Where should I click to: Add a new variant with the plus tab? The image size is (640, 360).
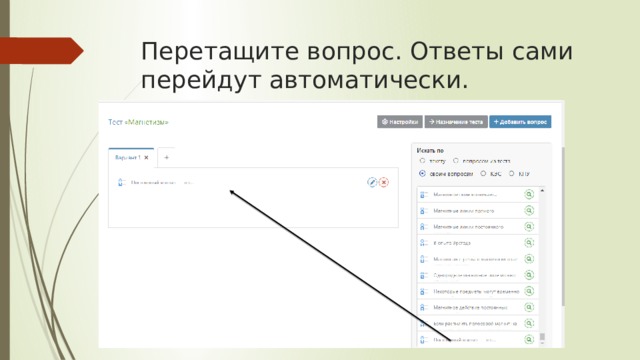(x=166, y=158)
